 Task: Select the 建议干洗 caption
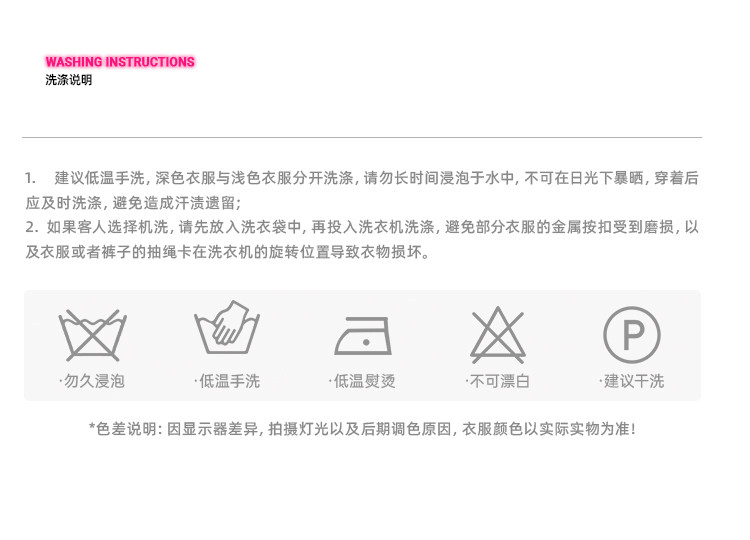point(632,381)
